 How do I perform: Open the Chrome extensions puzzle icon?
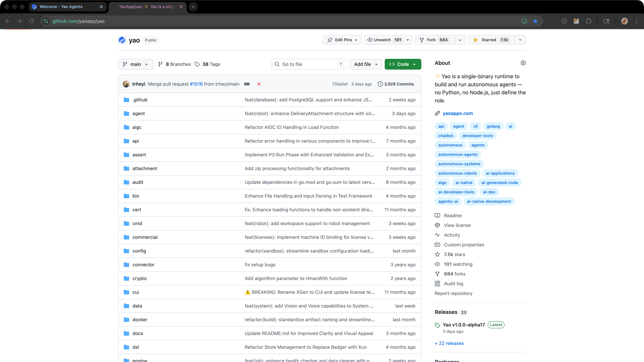[x=588, y=21]
